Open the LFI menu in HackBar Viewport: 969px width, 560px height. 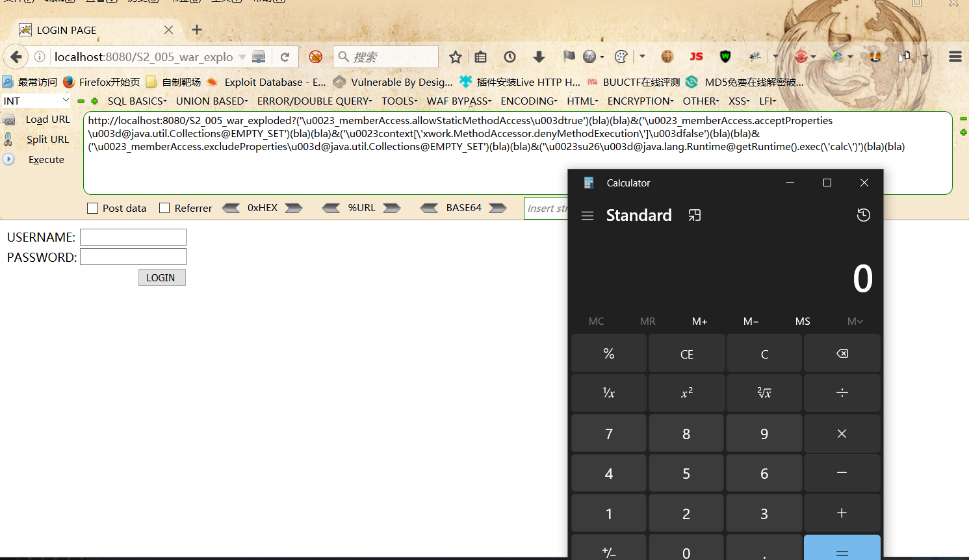768,101
